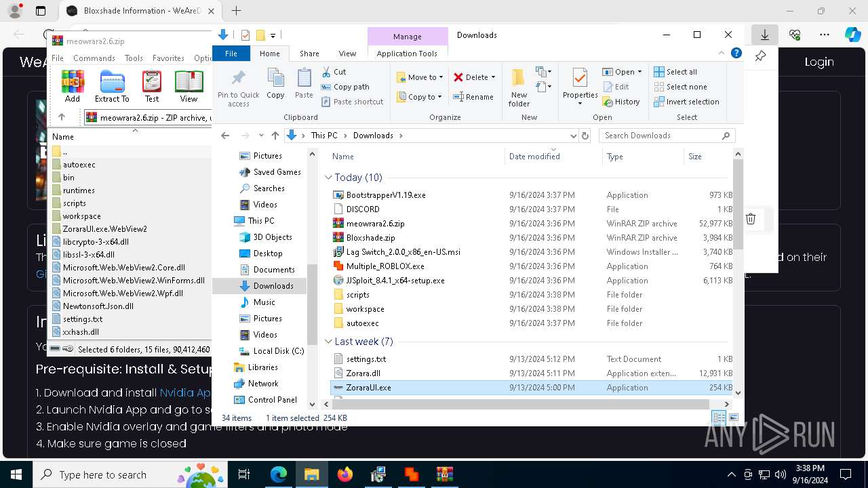
Task: Expand address bar history dropdown
Action: pos(574,136)
